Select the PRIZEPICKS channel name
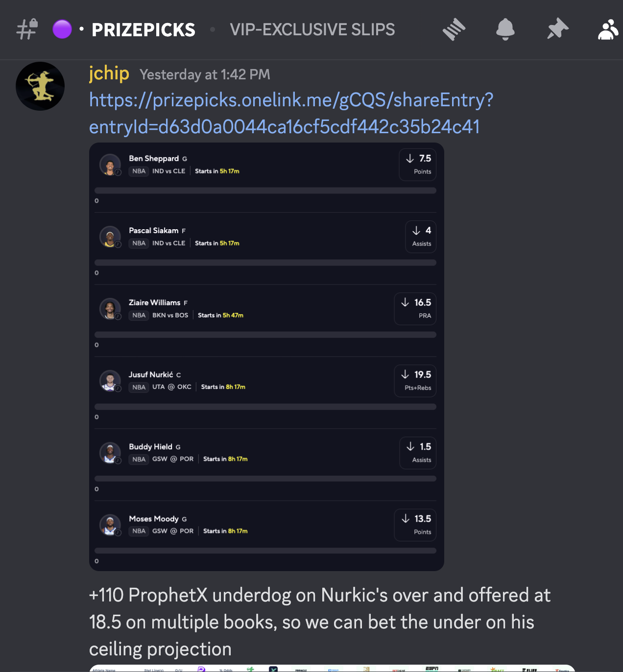623x672 pixels. 144,30
